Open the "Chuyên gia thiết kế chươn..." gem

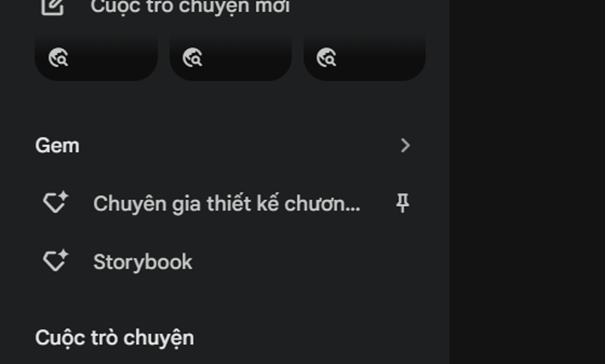[x=227, y=204]
